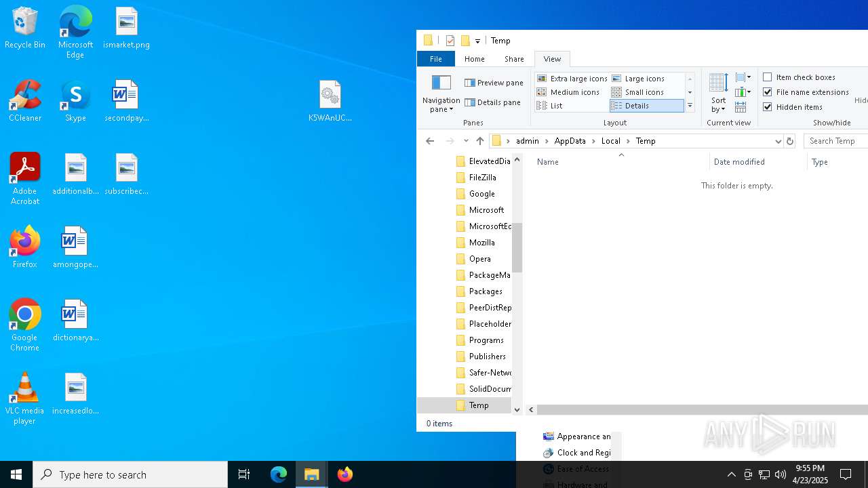Toggle the Details pane

[x=493, y=102]
